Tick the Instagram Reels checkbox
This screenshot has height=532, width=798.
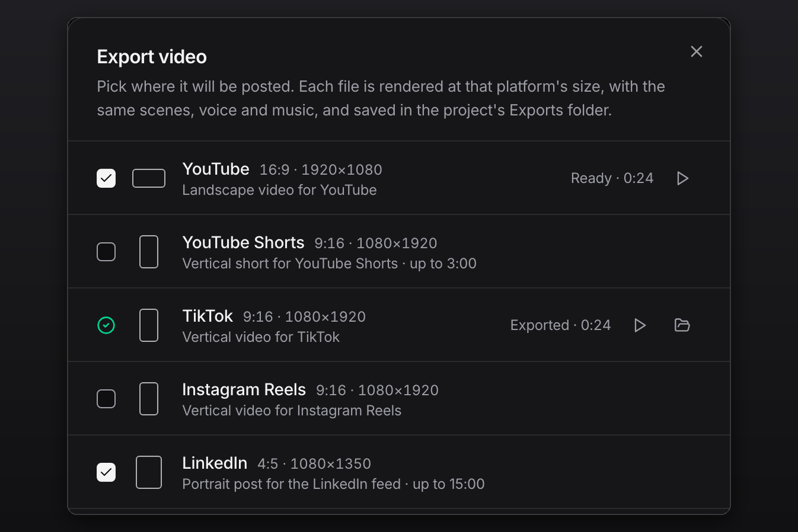(106, 398)
